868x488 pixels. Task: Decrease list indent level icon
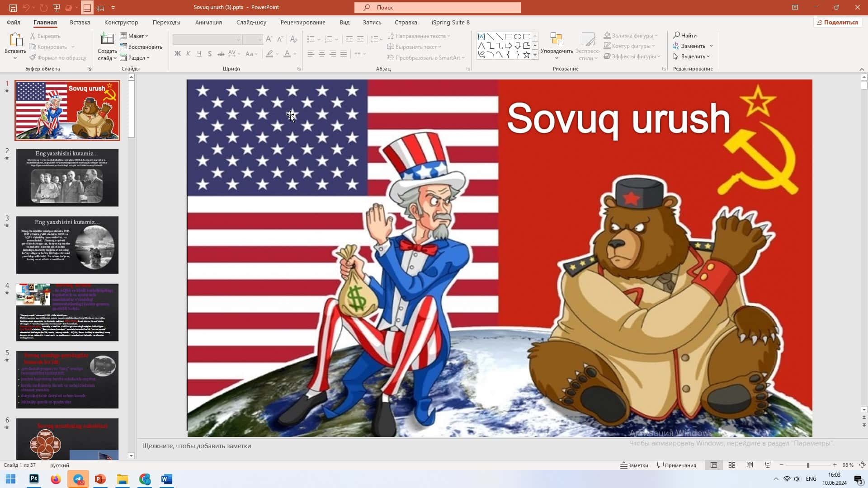[349, 39]
